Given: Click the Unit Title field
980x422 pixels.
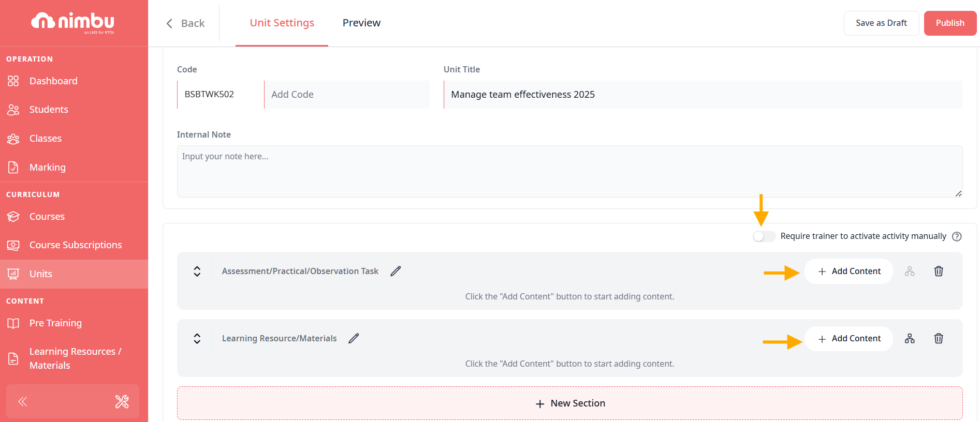Looking at the screenshot, I should coord(703,95).
